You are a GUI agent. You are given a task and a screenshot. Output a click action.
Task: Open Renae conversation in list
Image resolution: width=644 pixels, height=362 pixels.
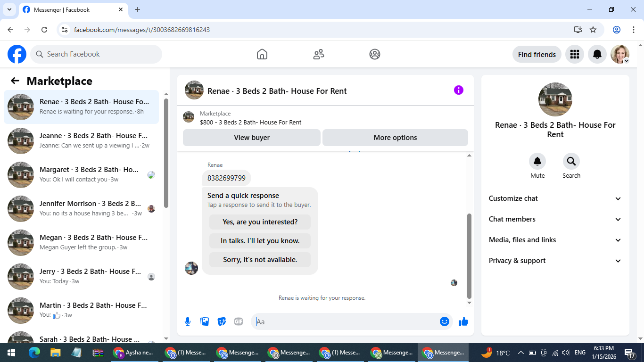[x=82, y=107]
